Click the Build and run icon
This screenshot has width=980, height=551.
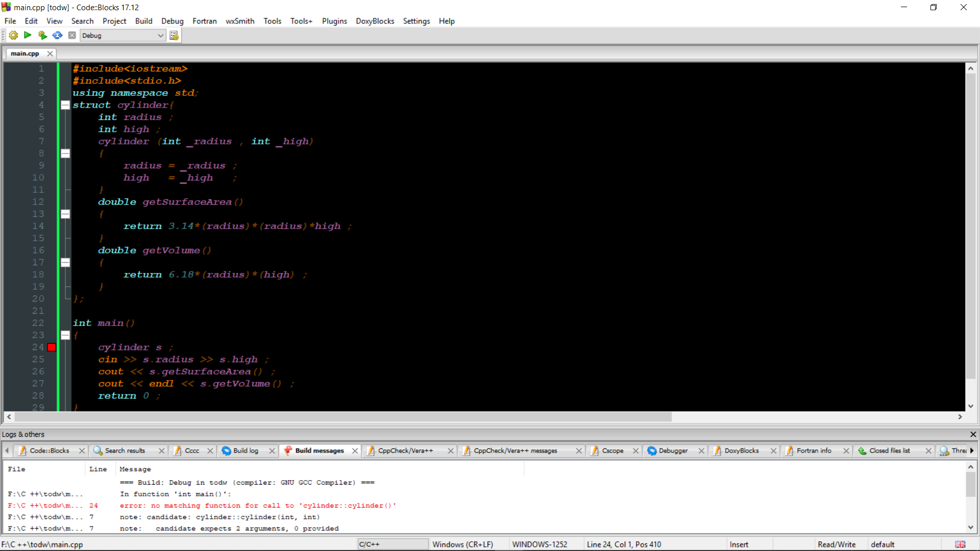click(x=42, y=35)
